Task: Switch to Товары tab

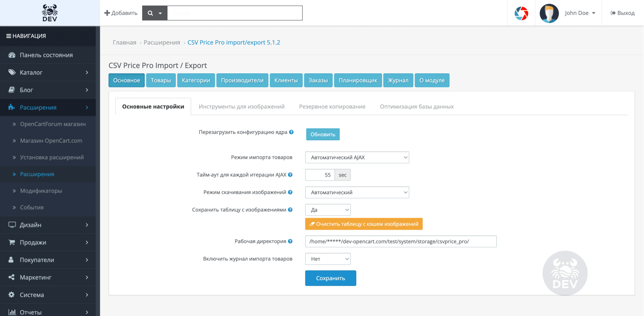Action: [x=161, y=80]
